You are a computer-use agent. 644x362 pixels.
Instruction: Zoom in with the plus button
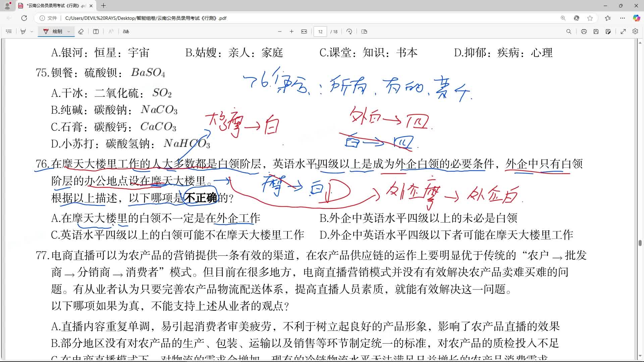pos(292,32)
